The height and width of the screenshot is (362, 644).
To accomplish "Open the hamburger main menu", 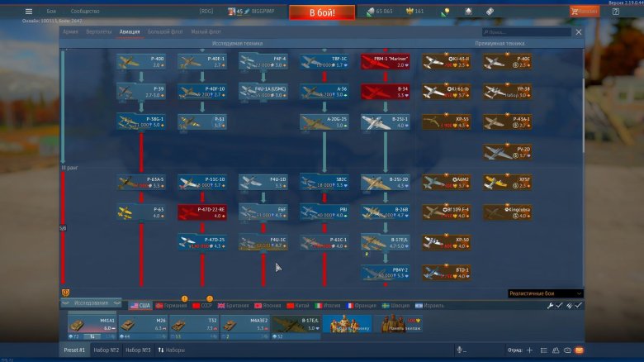I will click(x=29, y=12).
